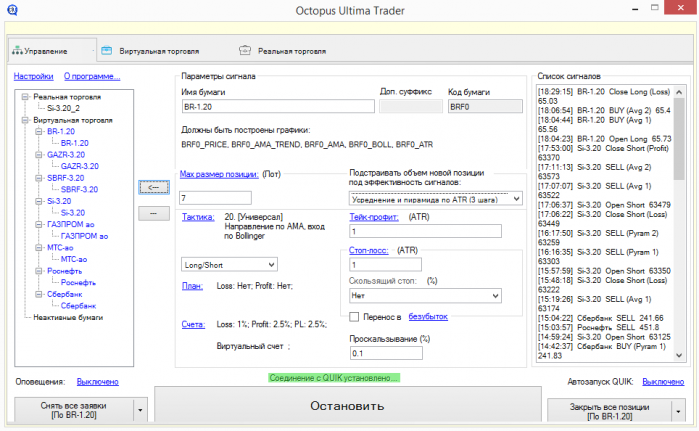Click the left arrow add-signal button
The height and width of the screenshot is (431, 699).
[154, 188]
